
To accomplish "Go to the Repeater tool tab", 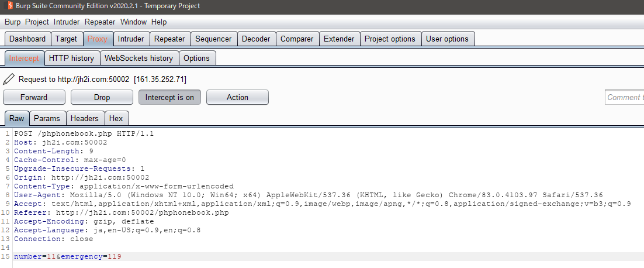I will click(169, 39).
